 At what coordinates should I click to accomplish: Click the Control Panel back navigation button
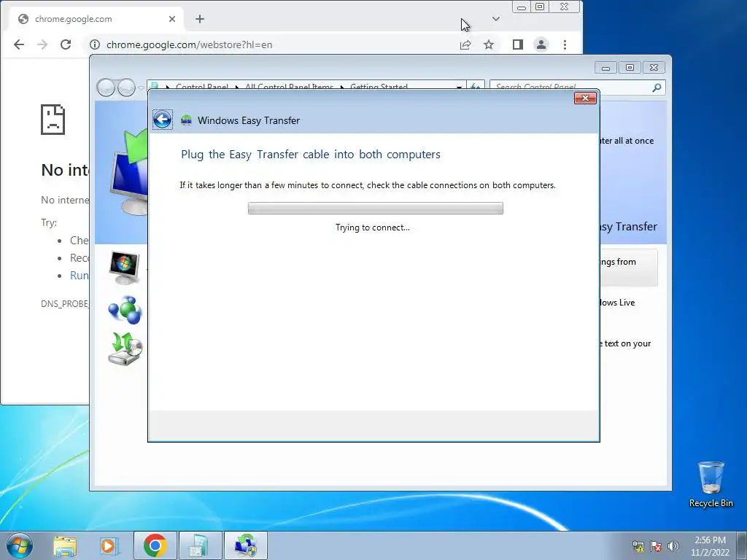tap(106, 87)
